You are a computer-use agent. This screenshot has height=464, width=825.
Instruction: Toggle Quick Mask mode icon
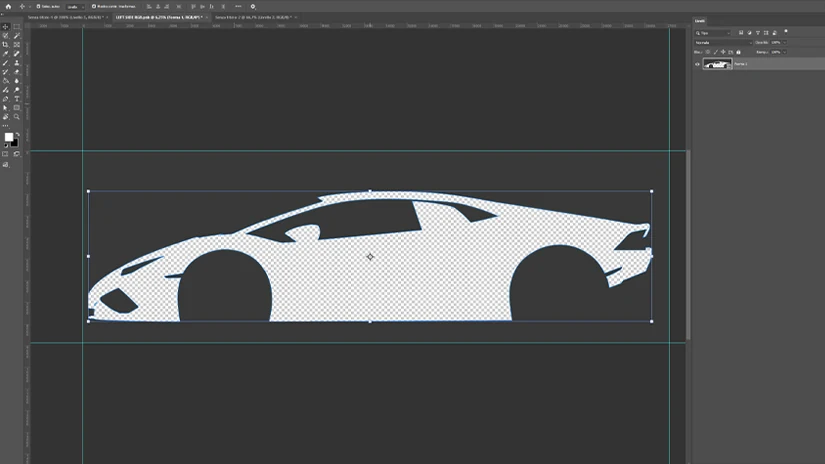[6, 154]
